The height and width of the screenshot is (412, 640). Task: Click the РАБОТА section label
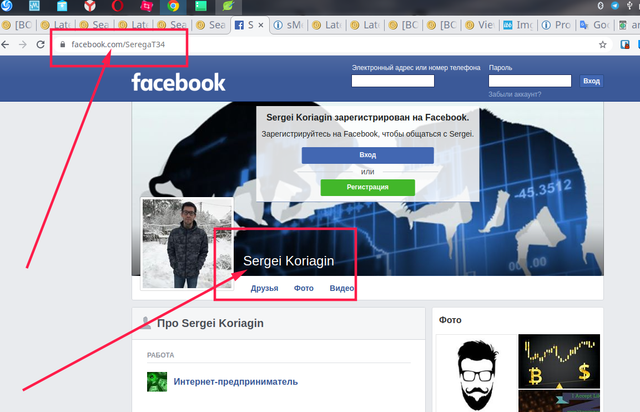[160, 355]
